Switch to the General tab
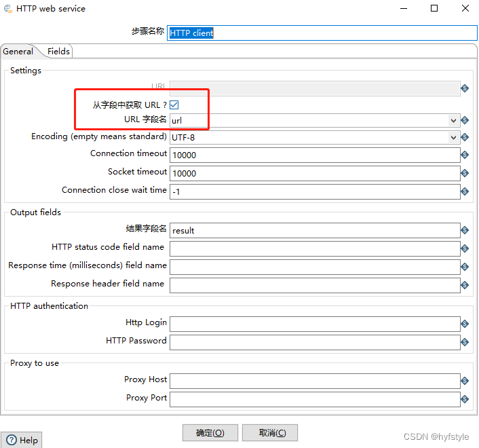479x448 pixels. tap(18, 52)
